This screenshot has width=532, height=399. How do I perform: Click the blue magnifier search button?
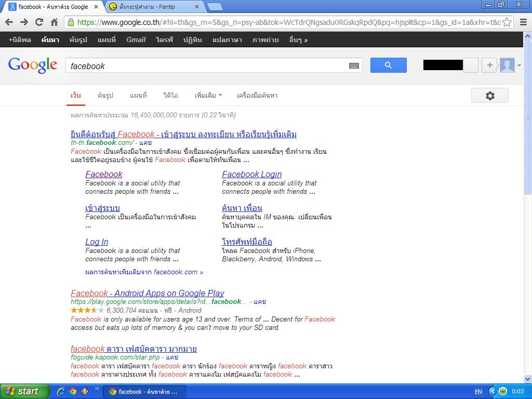(389, 65)
